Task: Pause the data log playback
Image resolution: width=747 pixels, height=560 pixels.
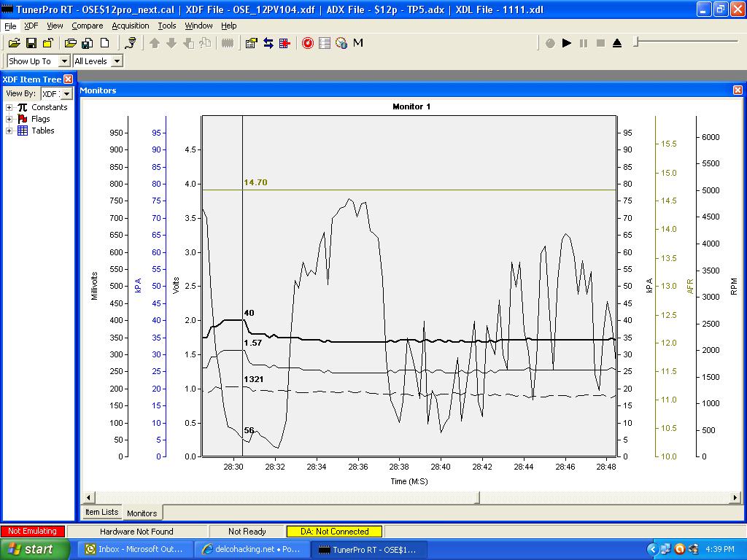Action: point(584,43)
